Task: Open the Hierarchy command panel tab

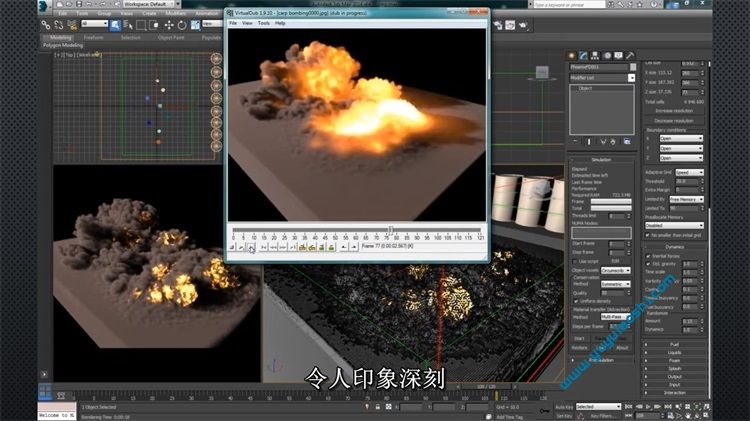Action: pyautogui.click(x=595, y=55)
